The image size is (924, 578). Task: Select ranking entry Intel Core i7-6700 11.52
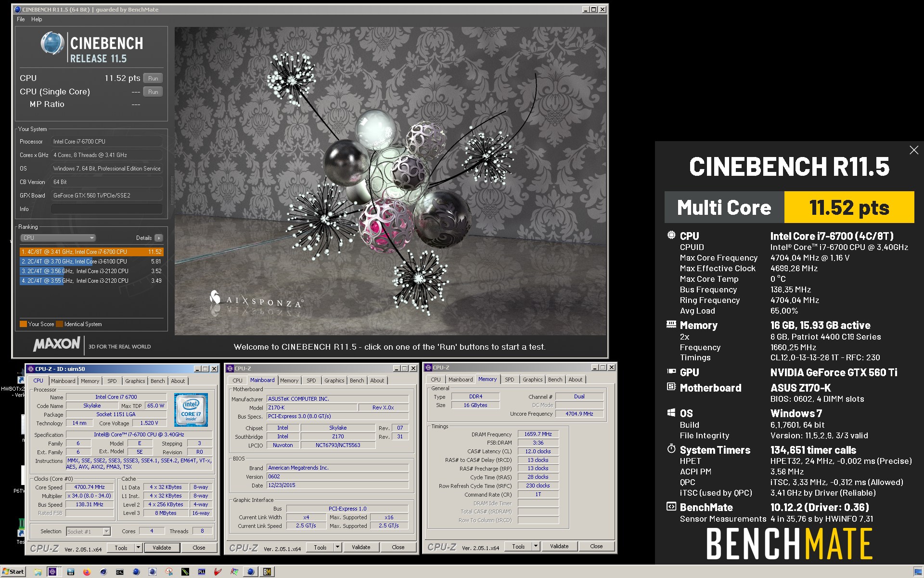click(91, 252)
